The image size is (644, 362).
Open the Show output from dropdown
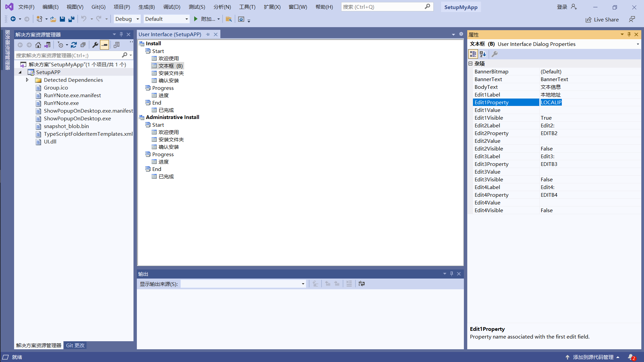point(303,284)
